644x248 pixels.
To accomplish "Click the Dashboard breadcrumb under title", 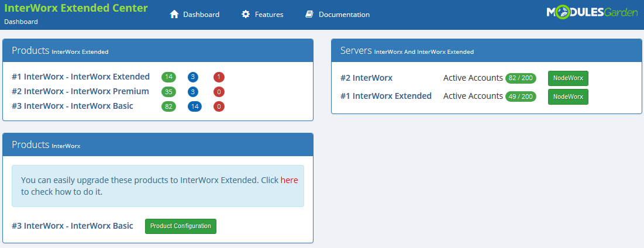I will coord(21,22).
